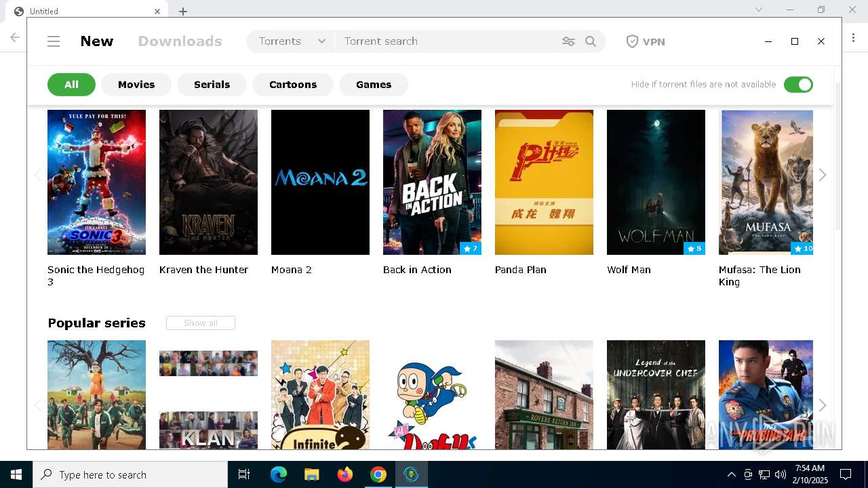The image size is (868, 488).
Task: Open the hamburger menu
Action: click(54, 41)
